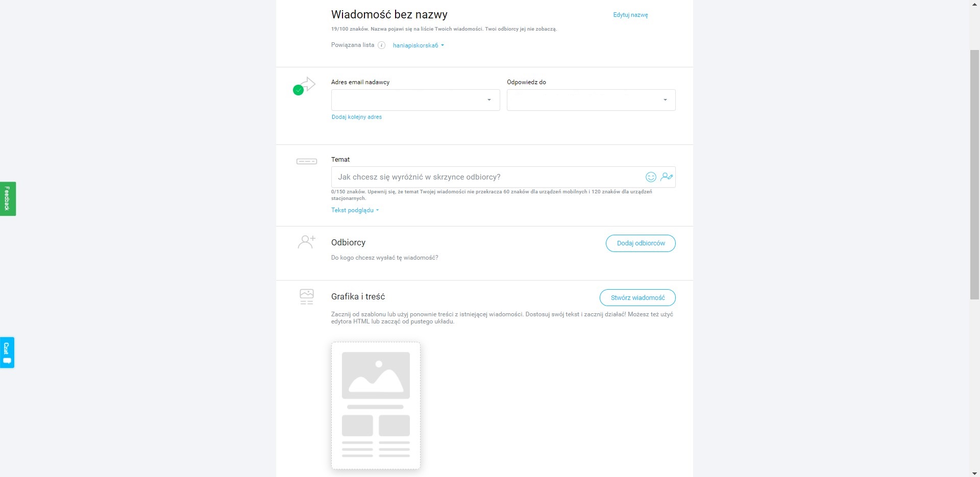980x477 pixels.
Task: Select the blank template placeholder thumbnail
Action: [x=376, y=406]
